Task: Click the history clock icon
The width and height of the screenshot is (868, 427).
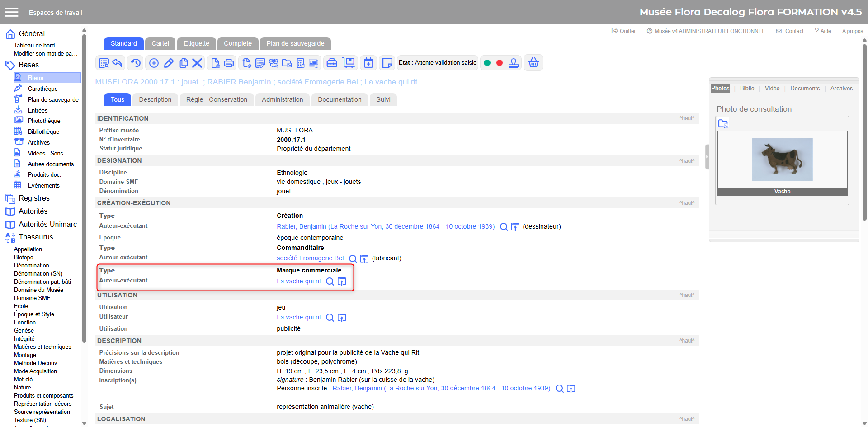Action: [136, 63]
